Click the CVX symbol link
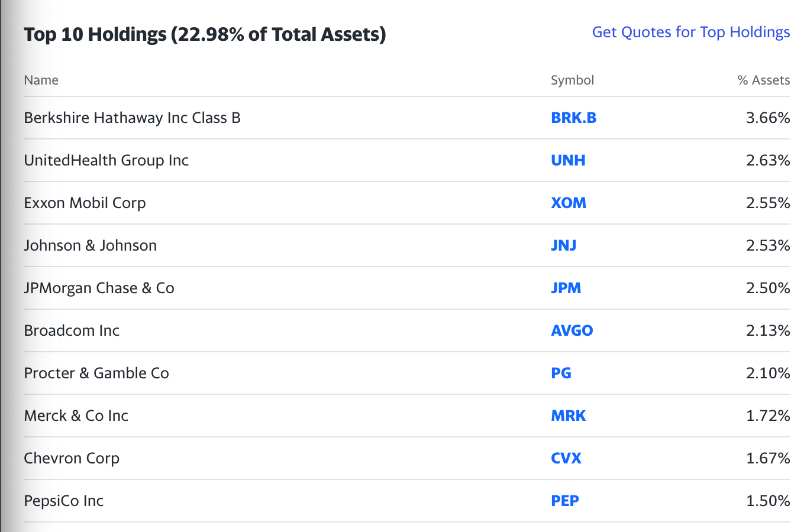This screenshot has height=532, width=807. coord(566,458)
